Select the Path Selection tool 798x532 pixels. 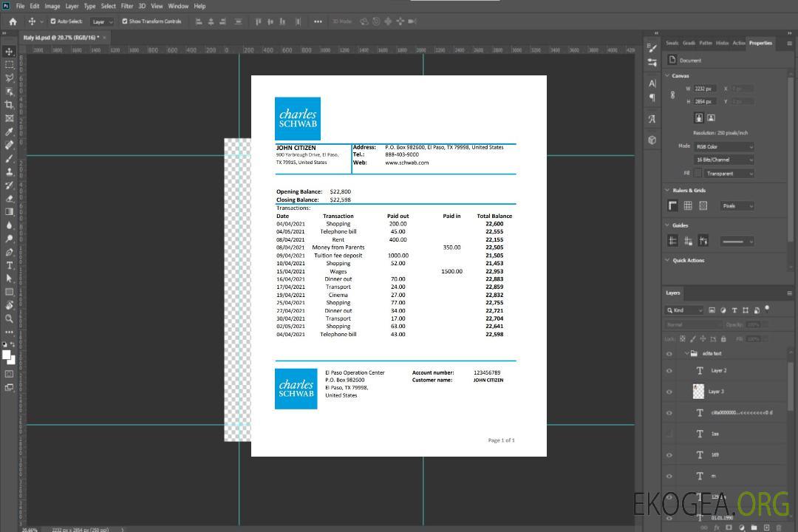[9, 279]
